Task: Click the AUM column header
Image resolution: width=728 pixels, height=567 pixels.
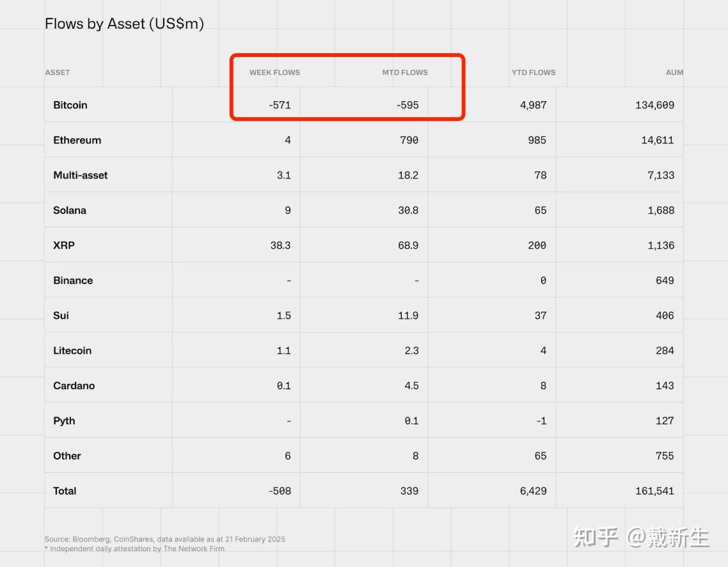Action: pyautogui.click(x=674, y=72)
